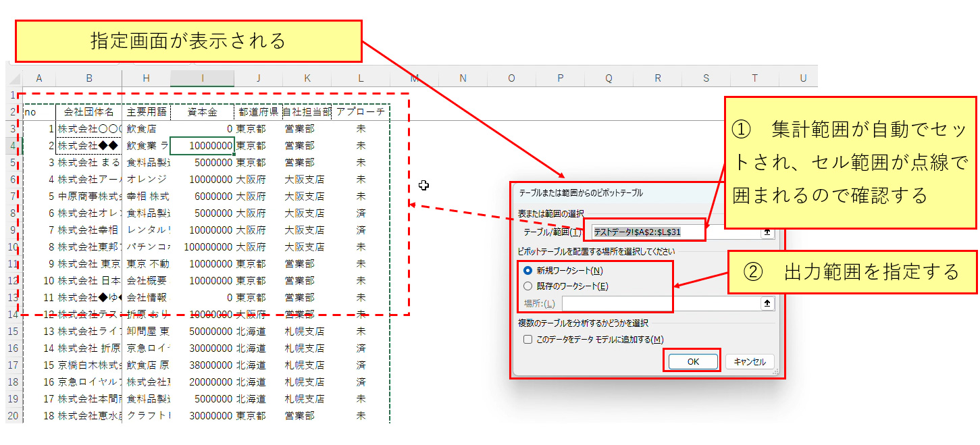Select the column M header
The image size is (980, 445).
click(x=414, y=78)
